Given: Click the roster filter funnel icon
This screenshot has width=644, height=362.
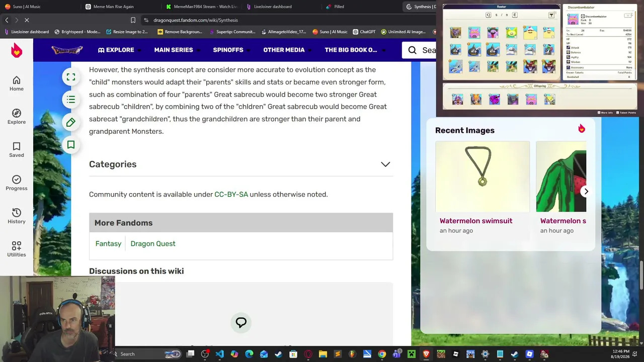Looking at the screenshot, I should coord(551,16).
